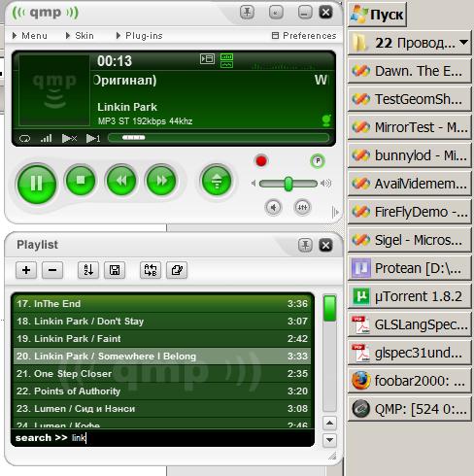
Task: Sort the playlist with the sort icon
Action: click(x=88, y=270)
